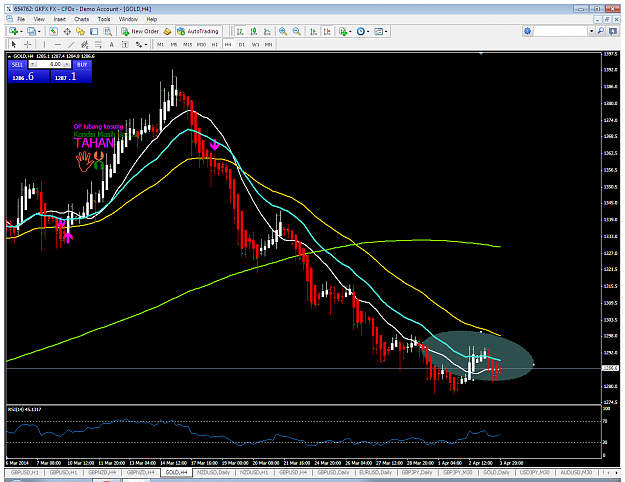625x482 pixels.
Task: Click the search magnifier icon
Action: click(x=601, y=31)
